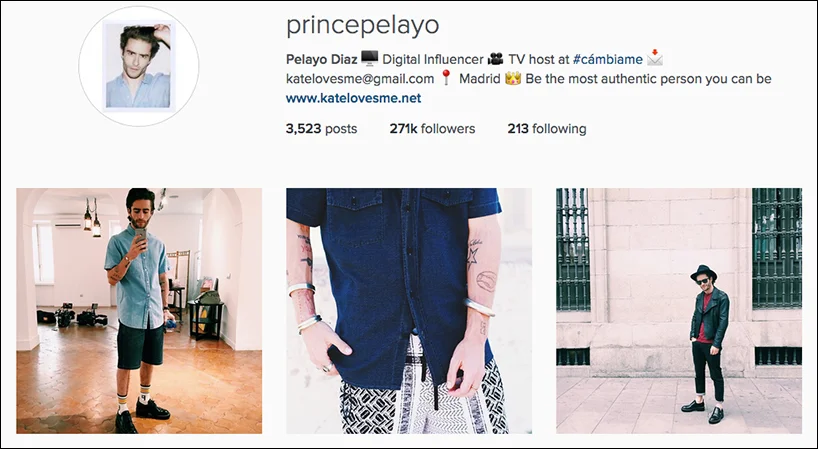Click the envelope emoji icon
This screenshot has height=449, width=818.
[655, 58]
